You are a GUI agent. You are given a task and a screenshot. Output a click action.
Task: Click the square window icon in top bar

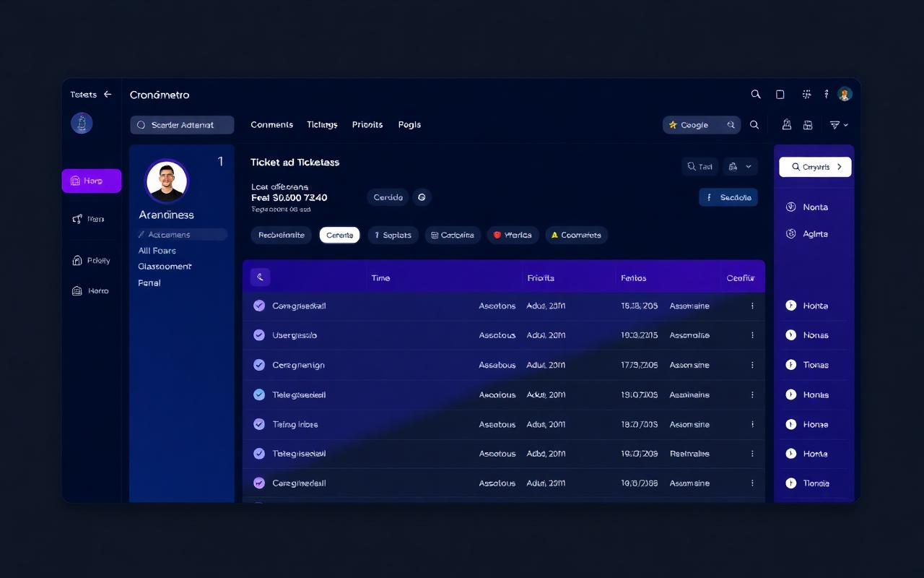pos(780,95)
